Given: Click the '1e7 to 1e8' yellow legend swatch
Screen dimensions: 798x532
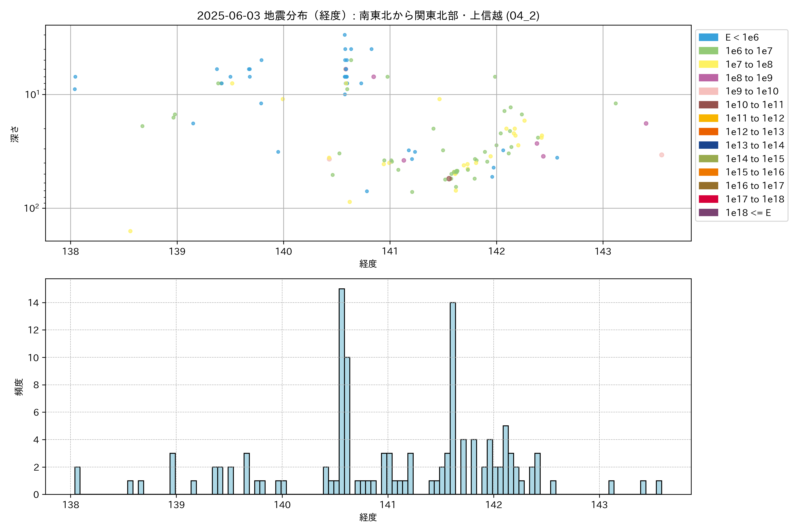Looking at the screenshot, I should [708, 65].
